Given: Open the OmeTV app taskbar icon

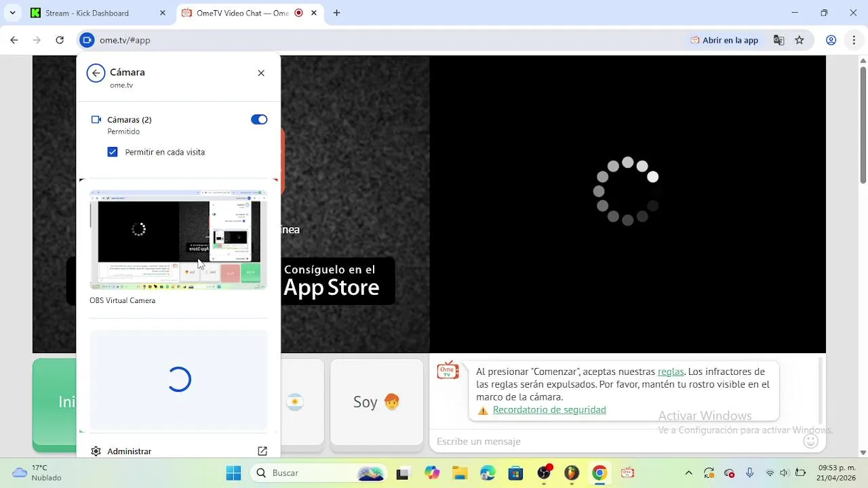Looking at the screenshot, I should pos(627,473).
